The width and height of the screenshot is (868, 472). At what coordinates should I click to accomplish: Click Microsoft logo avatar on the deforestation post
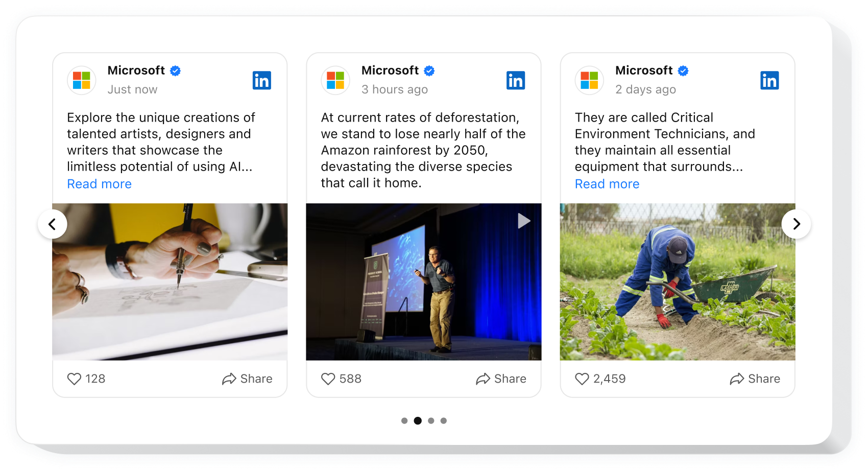point(335,80)
